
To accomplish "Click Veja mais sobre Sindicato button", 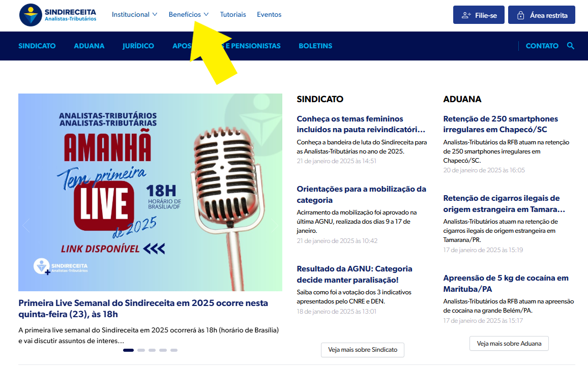I will click(x=362, y=350).
